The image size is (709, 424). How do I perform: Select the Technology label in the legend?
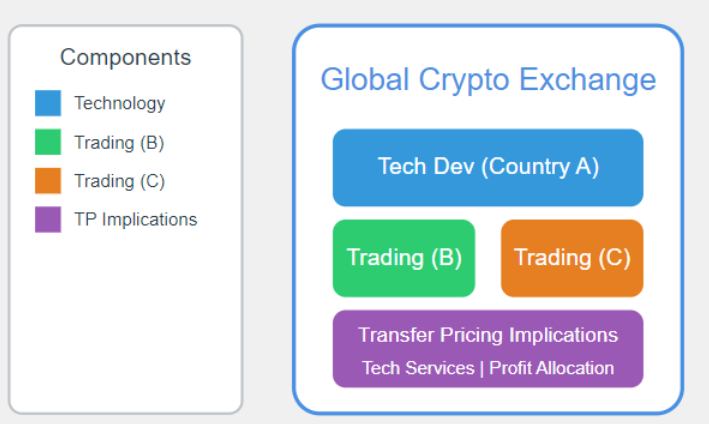coord(119,103)
